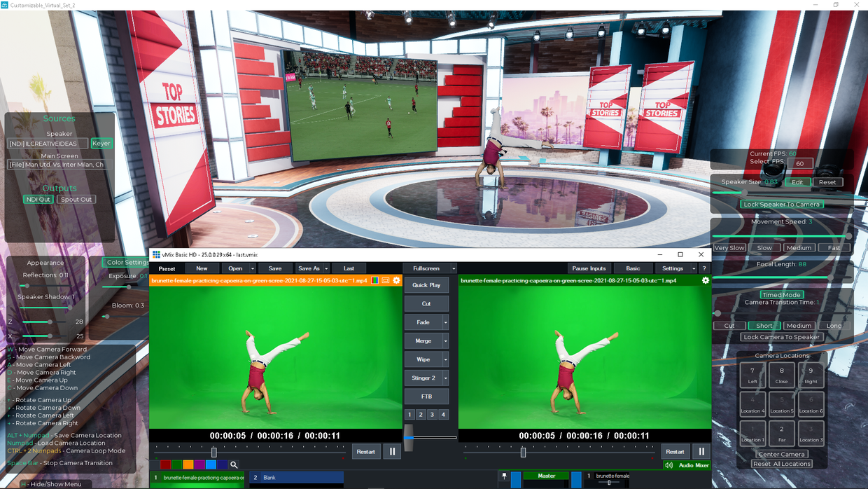Click the pin icon beside Master
Viewport: 868px width, 489px height.
503,476
